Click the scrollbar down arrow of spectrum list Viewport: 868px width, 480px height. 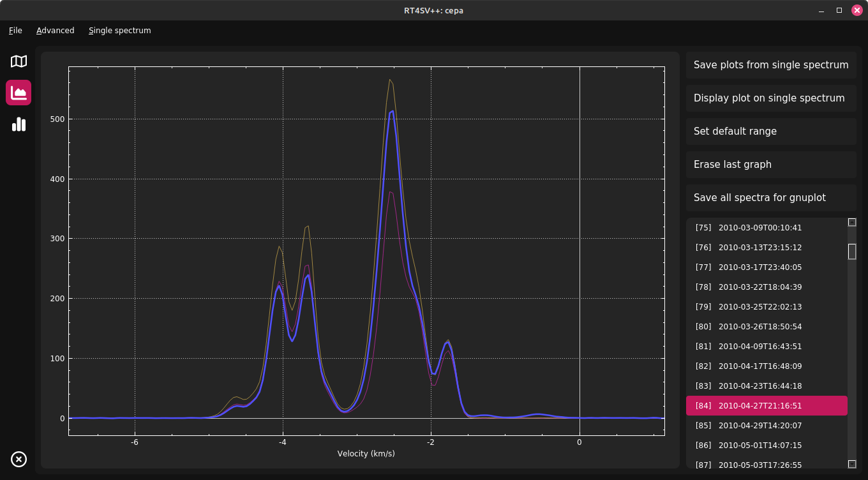pos(852,464)
